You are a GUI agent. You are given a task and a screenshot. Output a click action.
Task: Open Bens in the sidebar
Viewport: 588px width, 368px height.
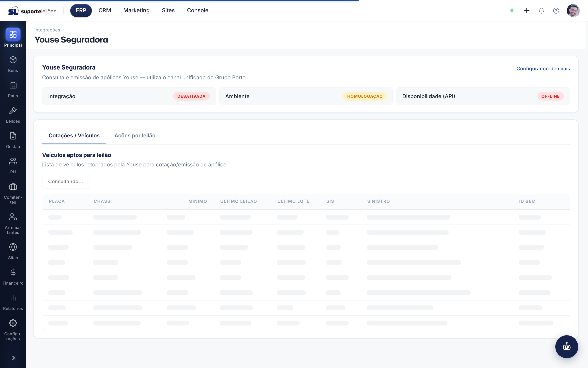click(x=13, y=64)
